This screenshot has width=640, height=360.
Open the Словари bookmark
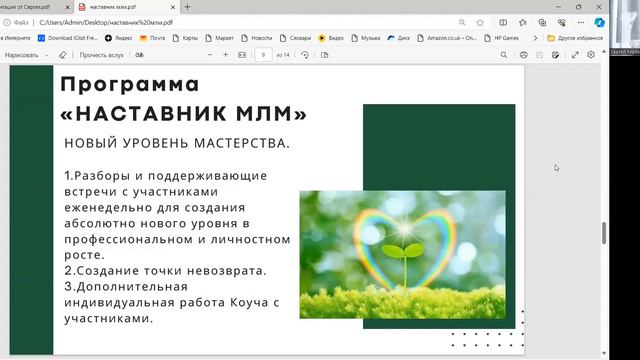296,38
